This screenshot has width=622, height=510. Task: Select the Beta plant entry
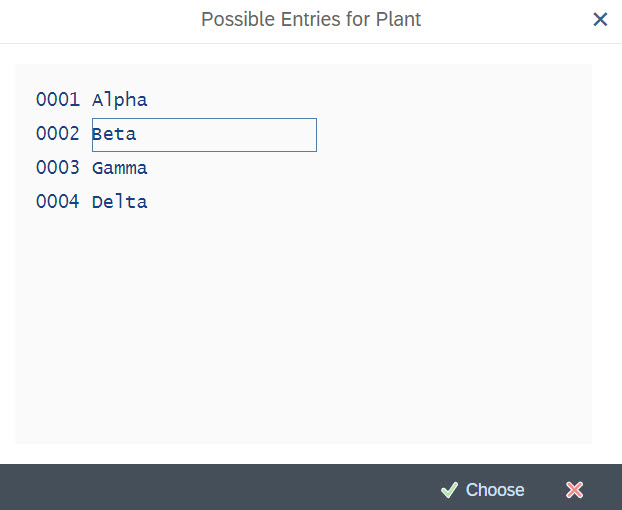[114, 134]
